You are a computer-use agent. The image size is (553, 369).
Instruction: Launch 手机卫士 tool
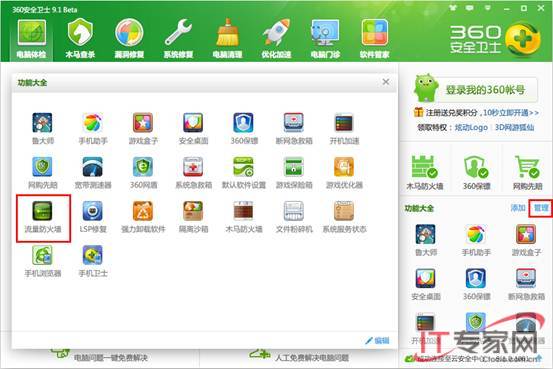coord(93,261)
